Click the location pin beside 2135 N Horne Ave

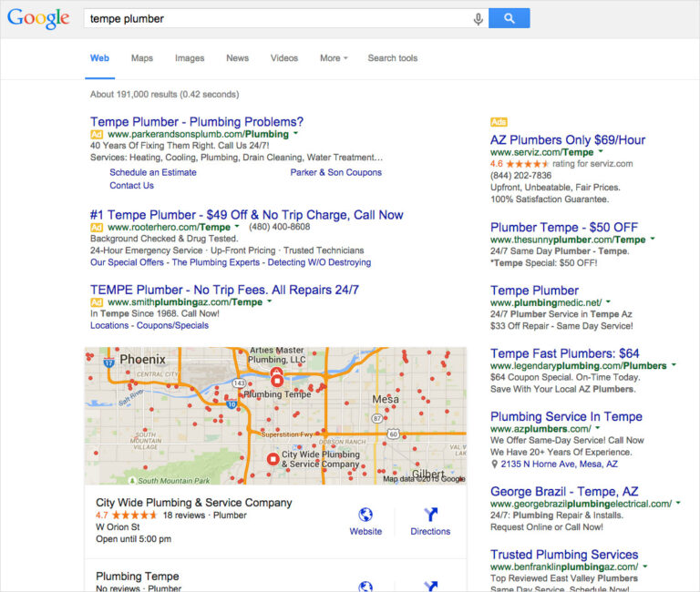[494, 464]
